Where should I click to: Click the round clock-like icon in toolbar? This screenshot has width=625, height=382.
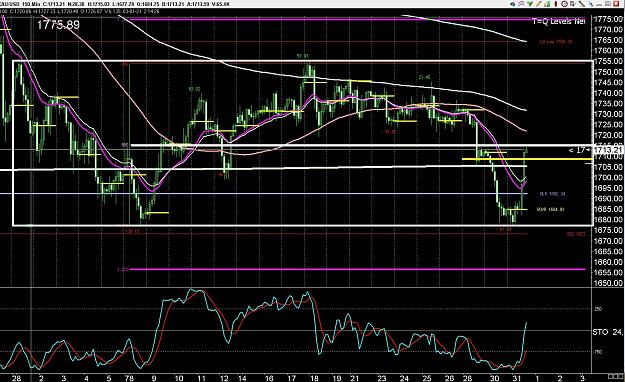[x=564, y=4]
